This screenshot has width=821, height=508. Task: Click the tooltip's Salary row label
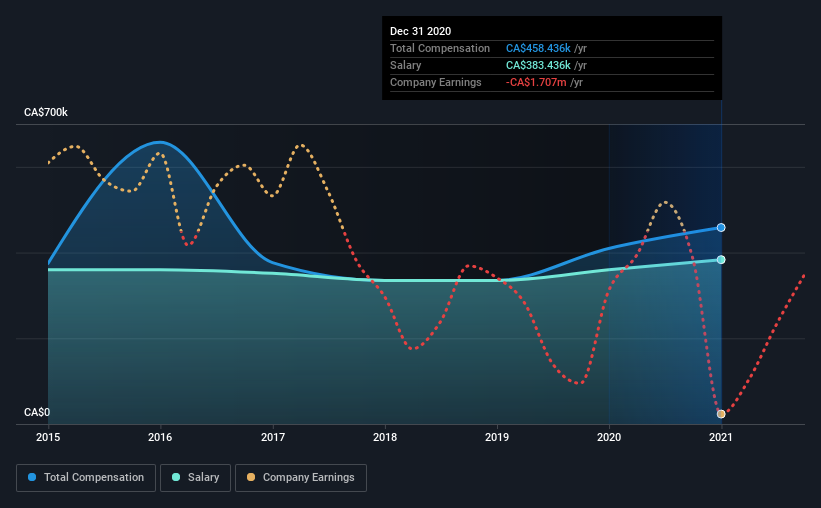pyautogui.click(x=406, y=65)
